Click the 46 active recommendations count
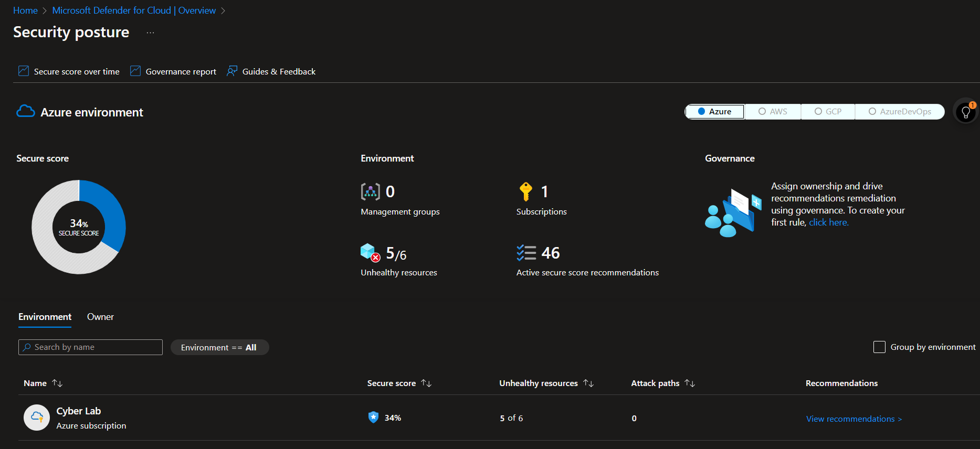This screenshot has height=449, width=980. coord(551,253)
